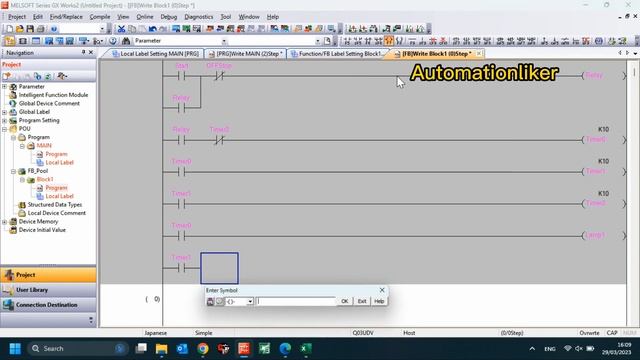Open the Online menu
Image resolution: width=640 pixels, height=360 pixels.
click(144, 17)
